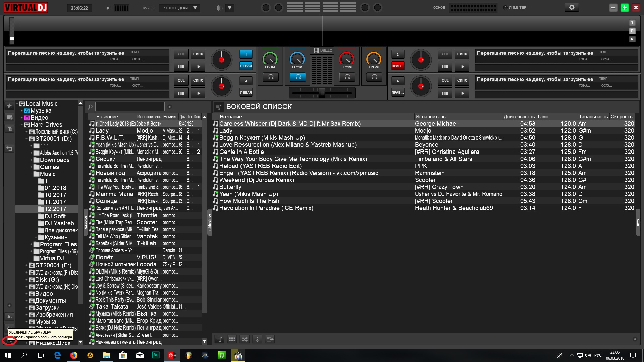Click the magnifier search icon in the file browser
The width and height of the screenshot is (644, 362).
coord(90,107)
